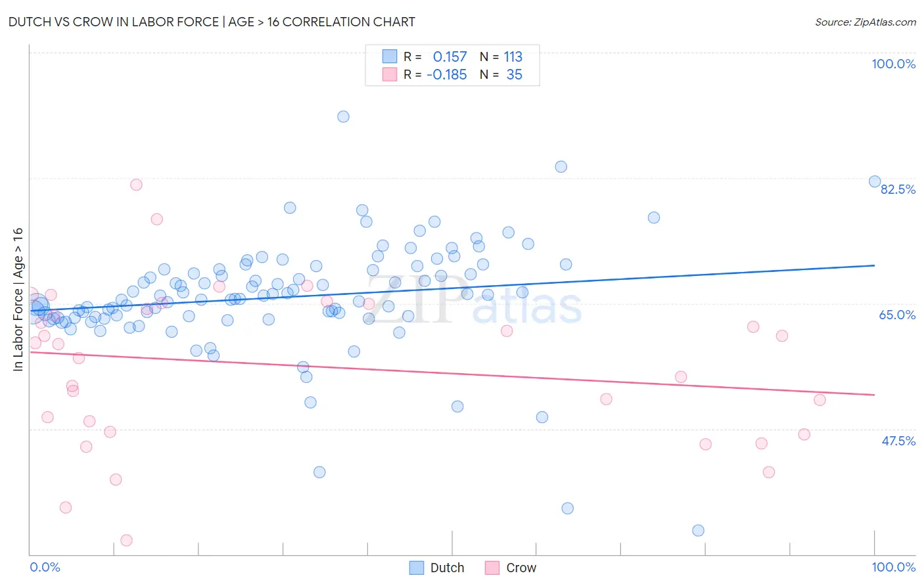Click the 100.0% y-axis label
This screenshot has height=586, width=924.
893,64
